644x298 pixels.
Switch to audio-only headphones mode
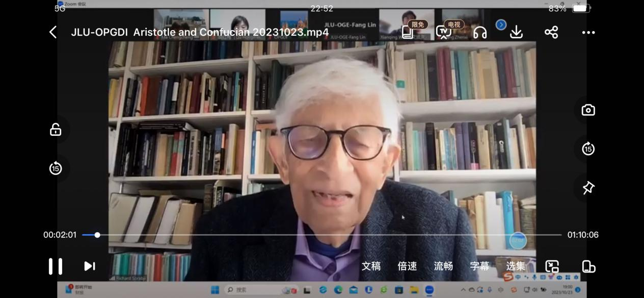[x=480, y=33]
